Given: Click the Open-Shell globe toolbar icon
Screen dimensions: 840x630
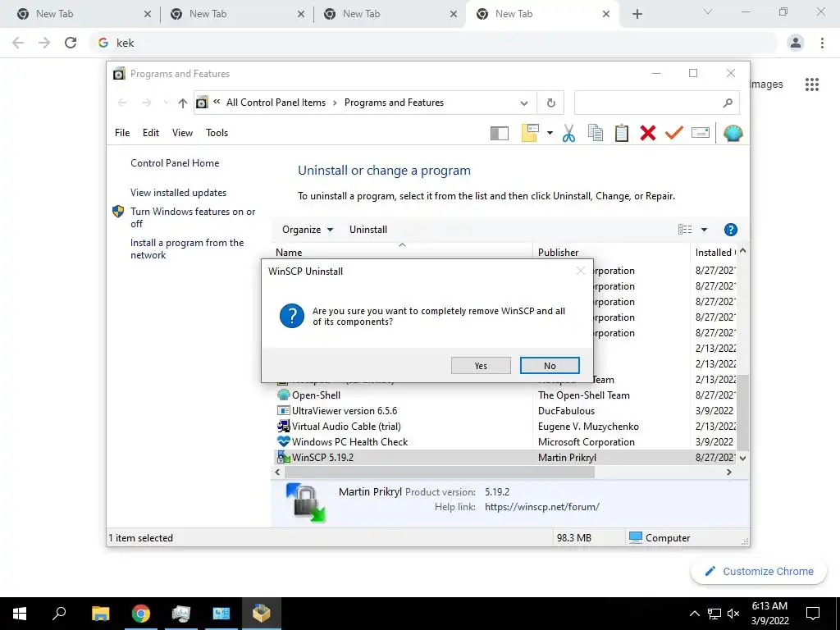Looking at the screenshot, I should pyautogui.click(x=733, y=133).
